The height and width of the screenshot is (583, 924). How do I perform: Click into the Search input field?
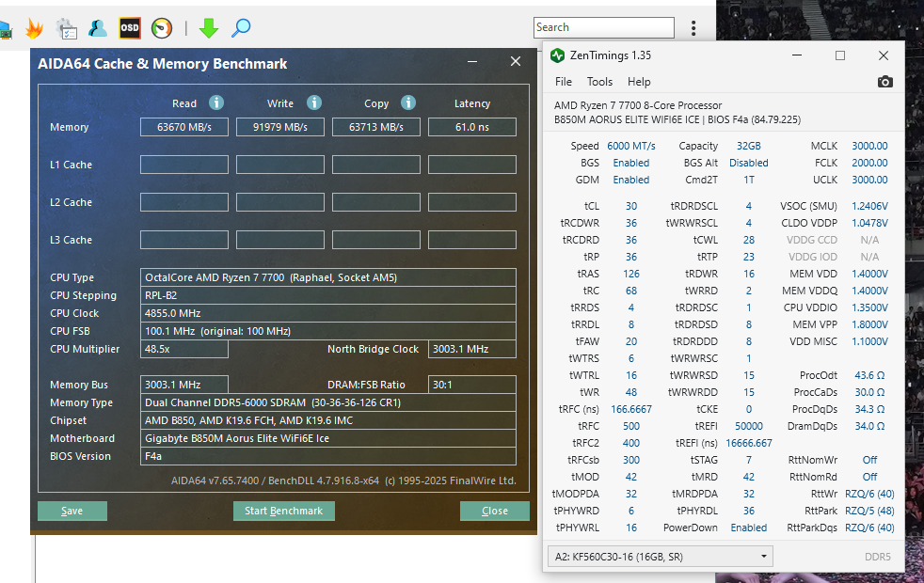click(x=604, y=27)
